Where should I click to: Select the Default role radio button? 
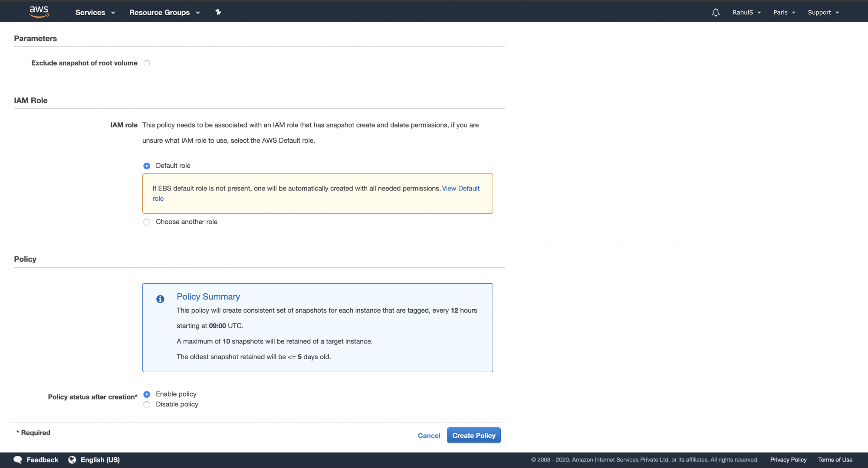[x=147, y=166]
